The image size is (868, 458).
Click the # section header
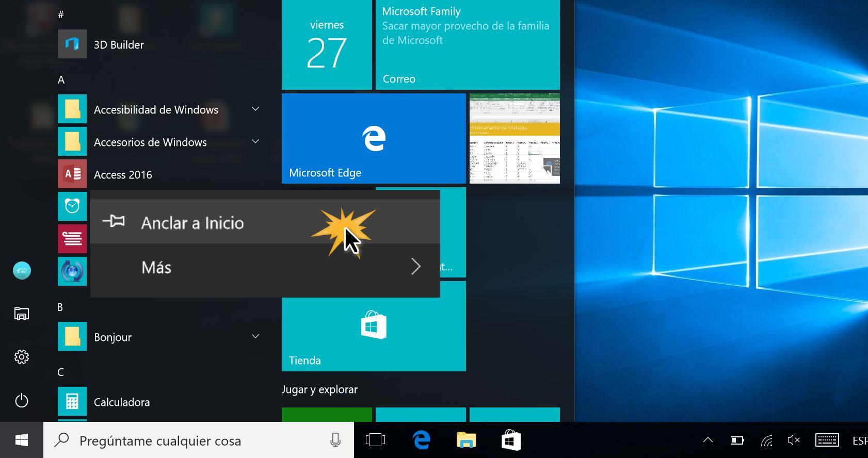click(x=60, y=14)
